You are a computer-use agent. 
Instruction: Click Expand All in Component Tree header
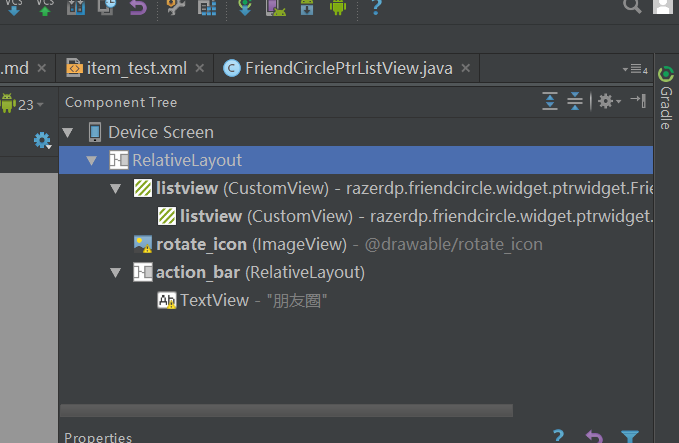click(x=550, y=101)
